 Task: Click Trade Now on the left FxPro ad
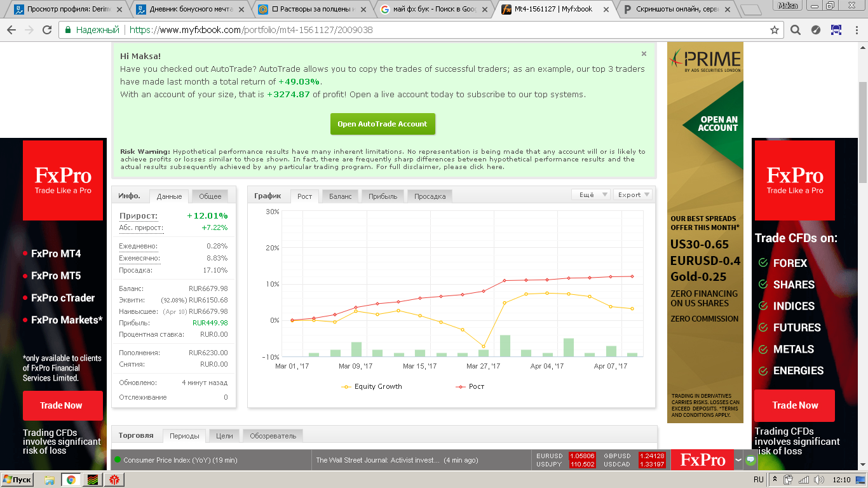pyautogui.click(x=62, y=405)
